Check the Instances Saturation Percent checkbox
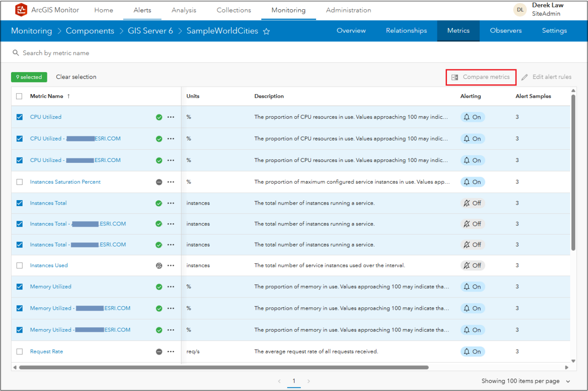This screenshot has width=588, height=391. click(19, 182)
